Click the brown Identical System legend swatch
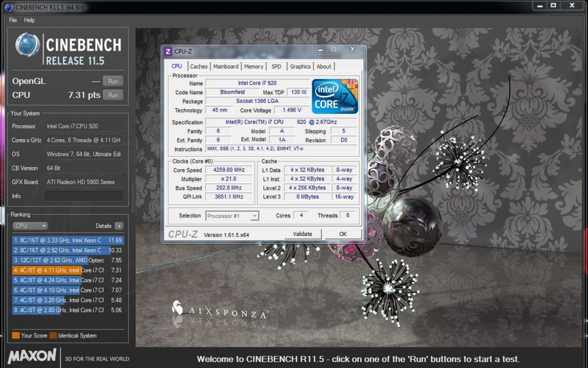The image size is (588, 368). 53,336
